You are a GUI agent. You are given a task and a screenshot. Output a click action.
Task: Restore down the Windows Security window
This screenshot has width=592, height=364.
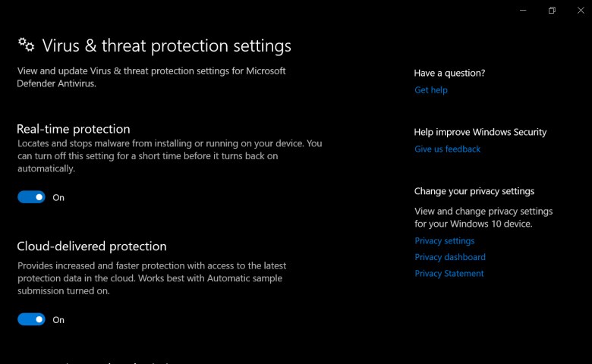(x=552, y=10)
